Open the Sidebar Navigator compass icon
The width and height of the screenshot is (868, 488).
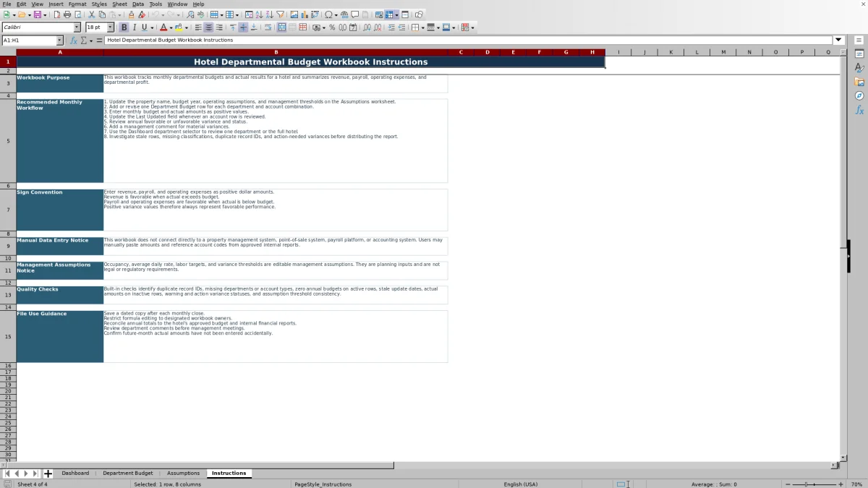859,95
